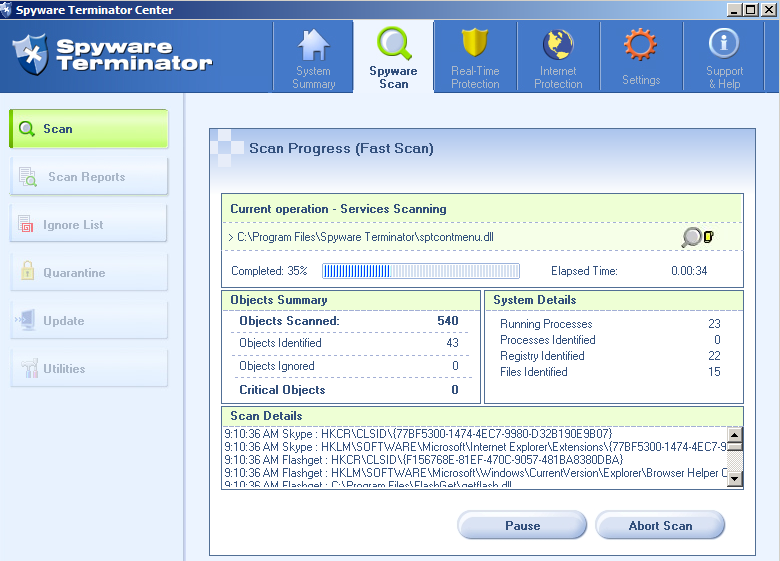Switch to the Support & Help tab label
780x561 pixels.
(724, 78)
